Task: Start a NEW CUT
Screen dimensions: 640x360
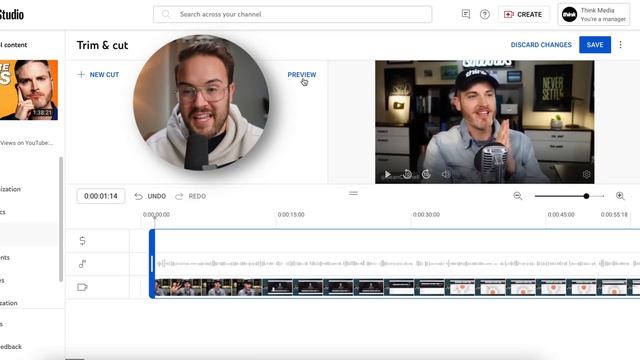Action: pos(98,74)
